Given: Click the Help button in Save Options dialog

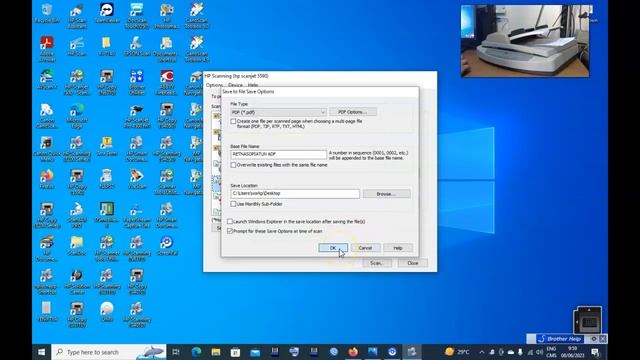Looking at the screenshot, I should 398,248.
